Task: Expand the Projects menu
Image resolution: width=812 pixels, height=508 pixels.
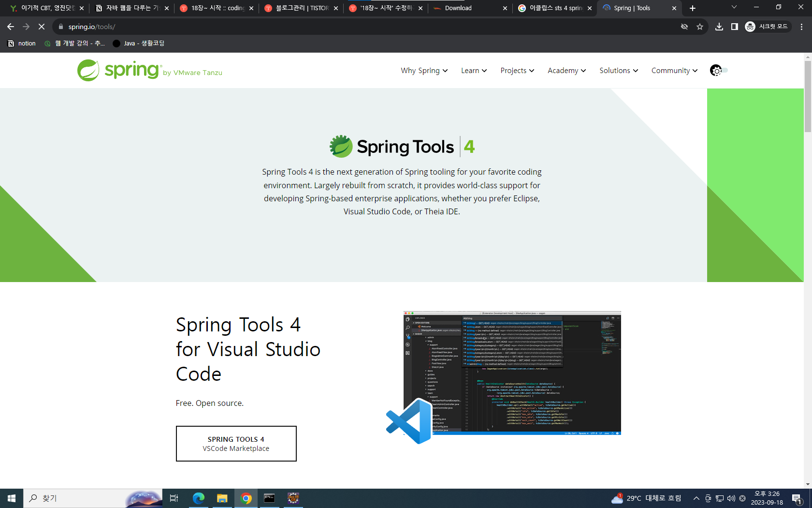Action: pos(517,71)
